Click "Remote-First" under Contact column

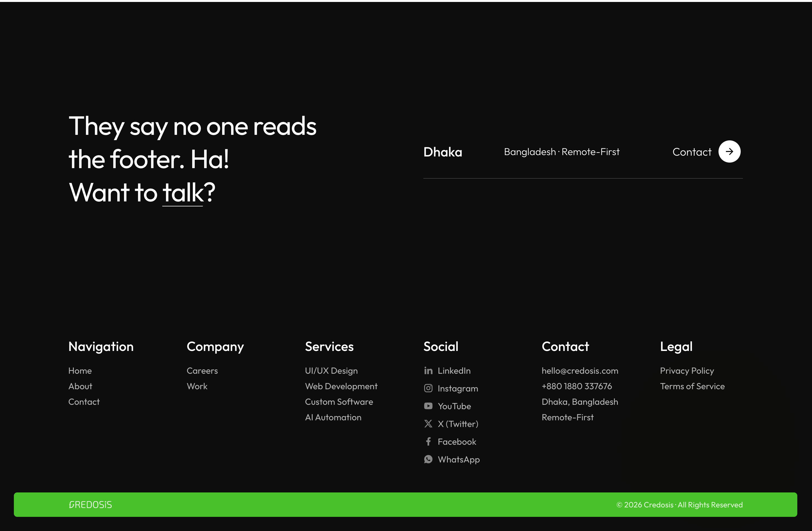click(x=568, y=417)
